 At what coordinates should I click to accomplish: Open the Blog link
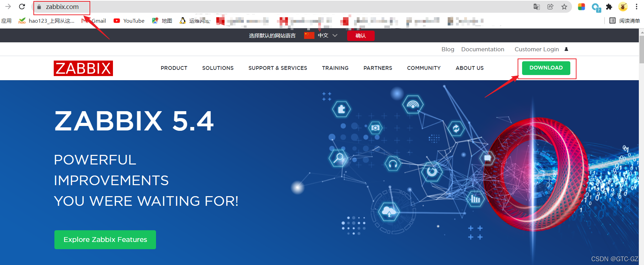[x=448, y=49]
